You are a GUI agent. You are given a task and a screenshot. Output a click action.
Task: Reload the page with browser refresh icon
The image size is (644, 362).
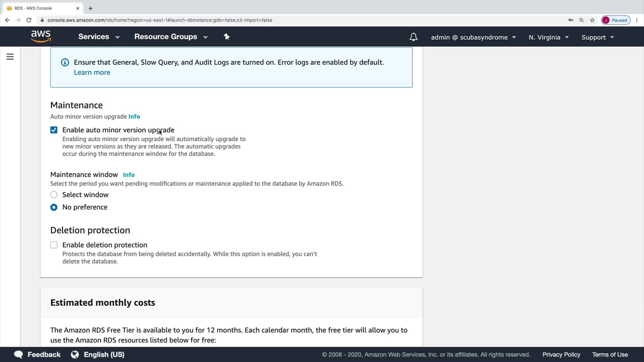[x=29, y=20]
